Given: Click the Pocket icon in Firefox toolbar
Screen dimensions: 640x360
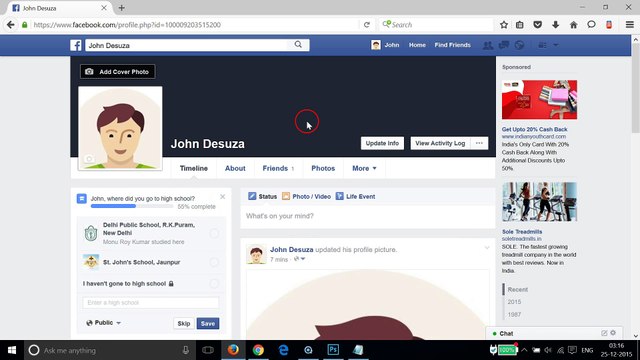Looking at the screenshot, I should 538,25.
